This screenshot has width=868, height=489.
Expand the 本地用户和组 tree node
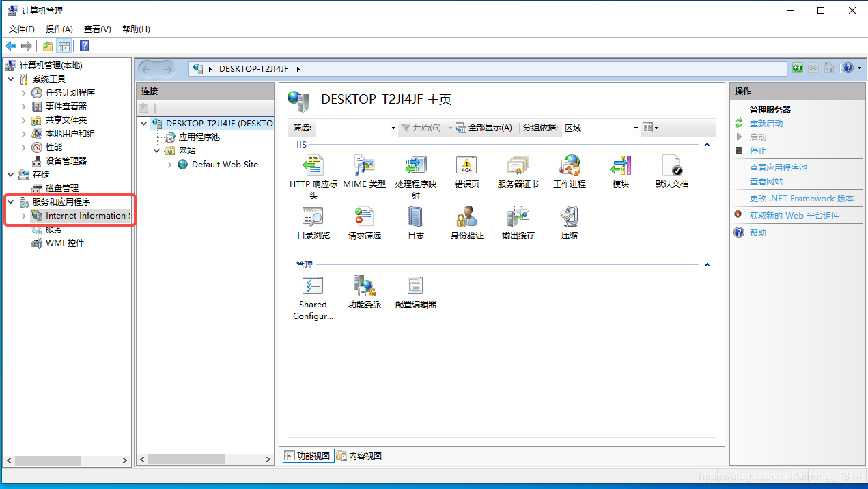(x=24, y=134)
